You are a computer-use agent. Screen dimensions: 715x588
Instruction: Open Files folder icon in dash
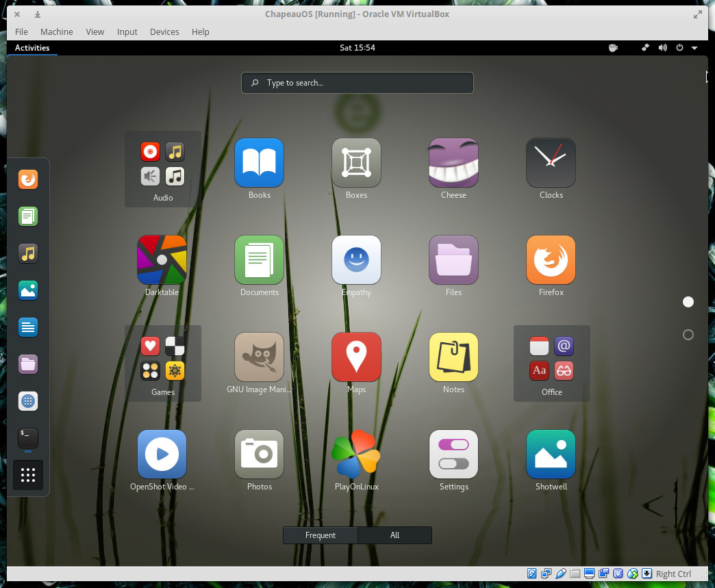(28, 363)
